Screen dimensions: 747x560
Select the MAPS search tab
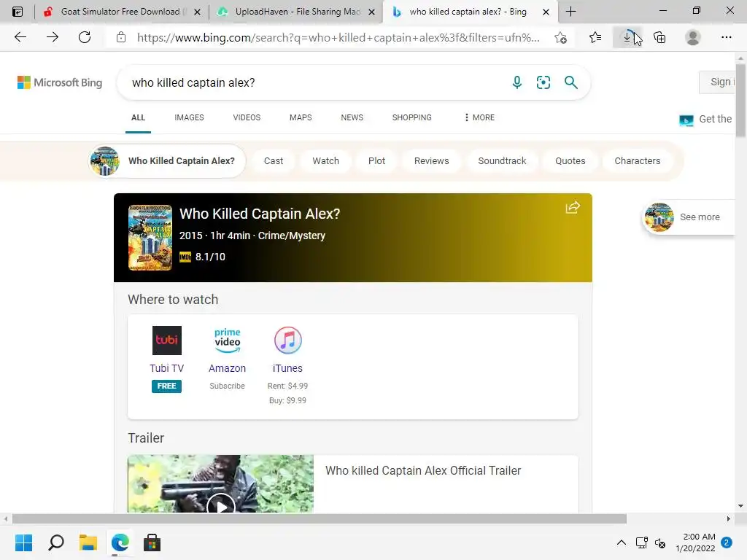pos(301,117)
